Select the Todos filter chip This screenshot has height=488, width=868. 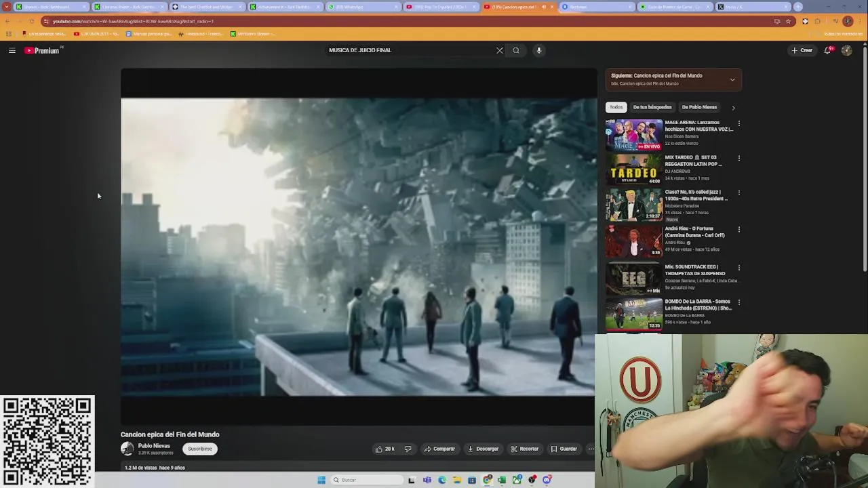coord(616,107)
